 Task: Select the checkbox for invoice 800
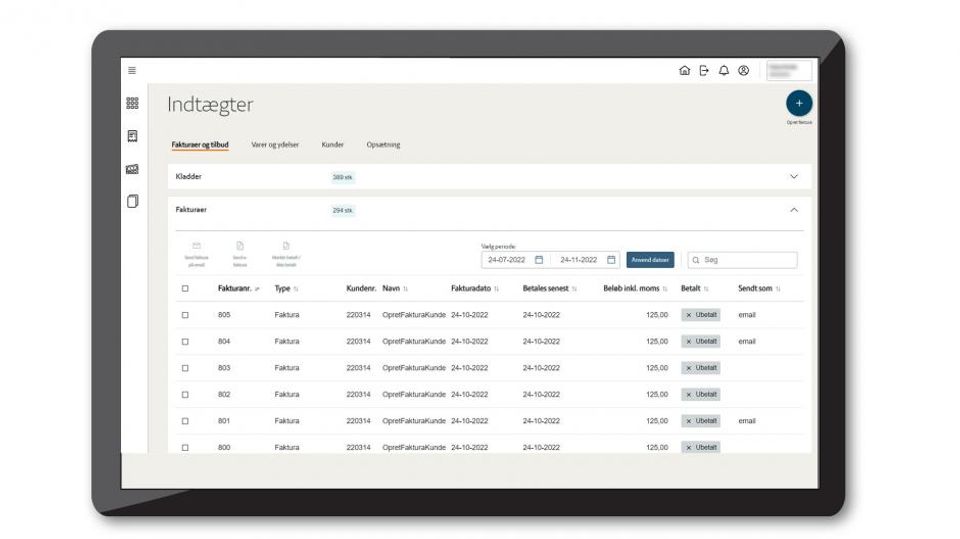pyautogui.click(x=185, y=448)
